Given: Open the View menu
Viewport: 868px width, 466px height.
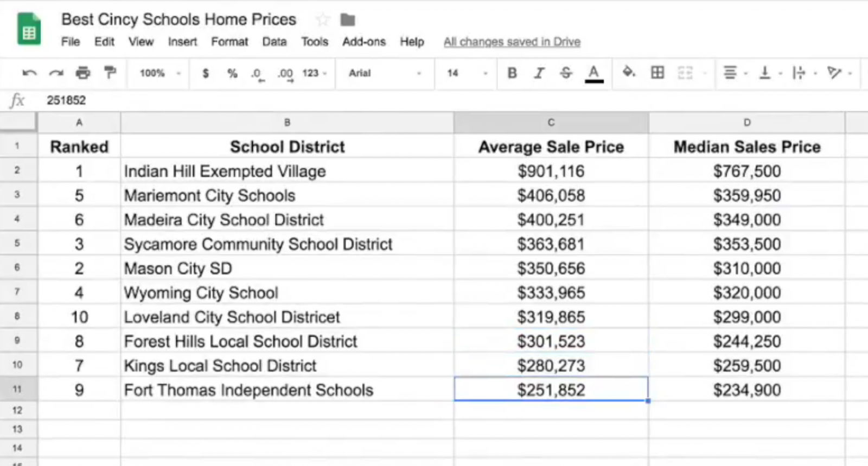Looking at the screenshot, I should click(141, 42).
